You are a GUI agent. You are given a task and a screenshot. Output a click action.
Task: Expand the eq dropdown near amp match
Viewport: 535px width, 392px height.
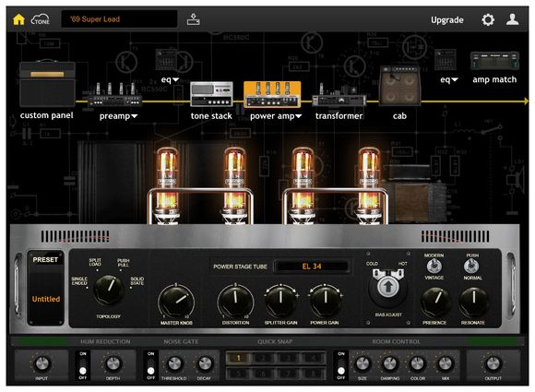click(x=455, y=80)
